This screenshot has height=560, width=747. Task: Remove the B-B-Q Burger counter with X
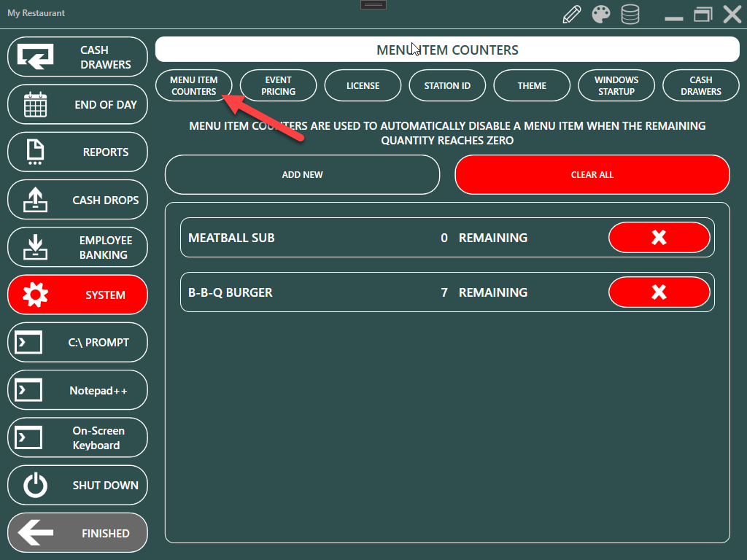click(x=659, y=292)
